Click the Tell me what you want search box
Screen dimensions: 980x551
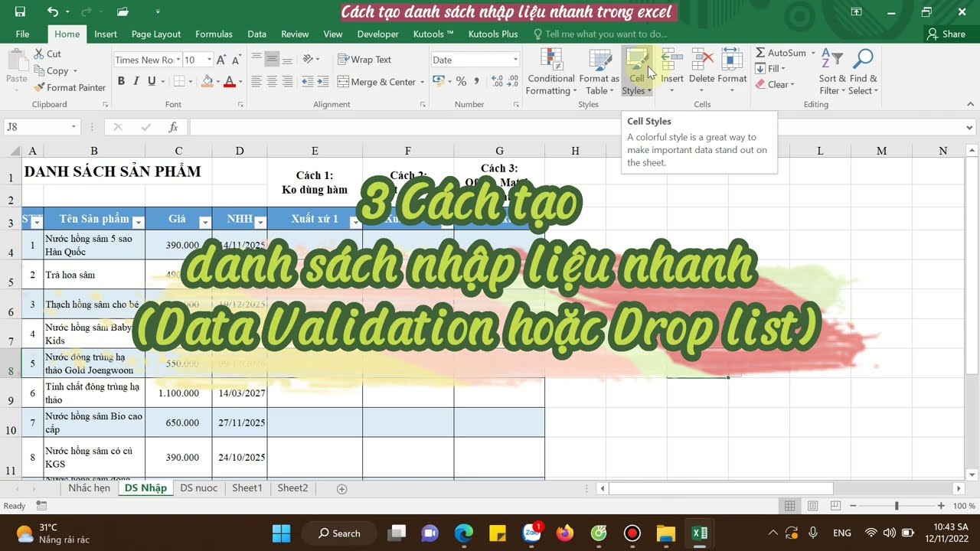tap(600, 34)
